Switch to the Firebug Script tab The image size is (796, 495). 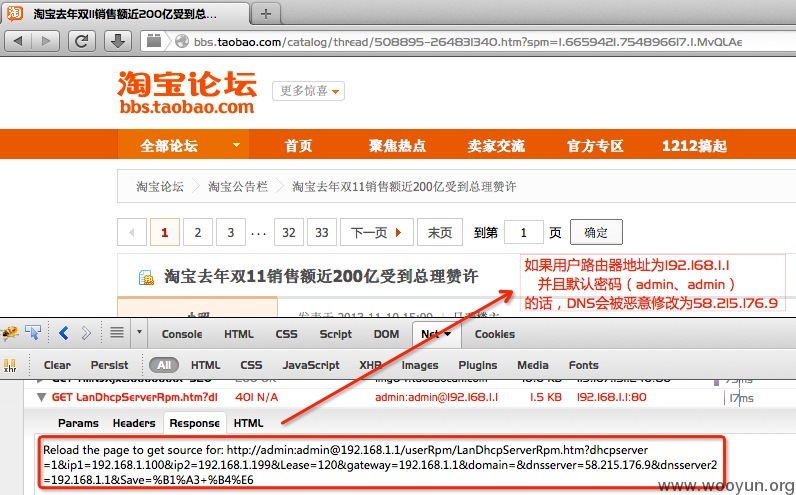coord(336,334)
